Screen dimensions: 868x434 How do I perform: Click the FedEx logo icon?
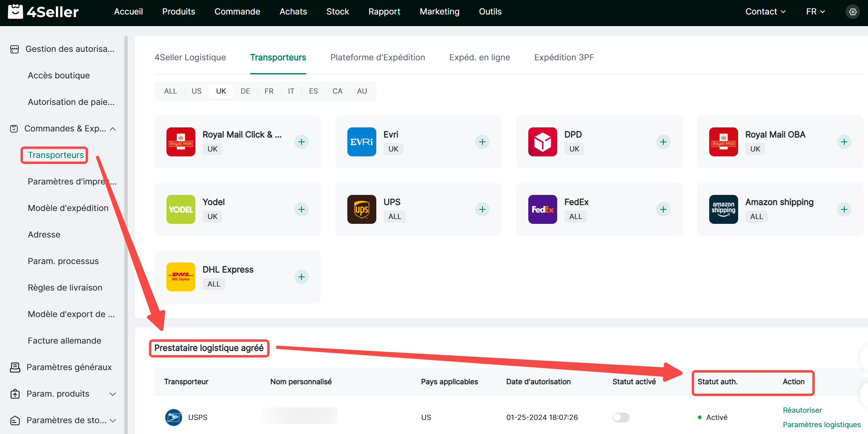pos(542,209)
